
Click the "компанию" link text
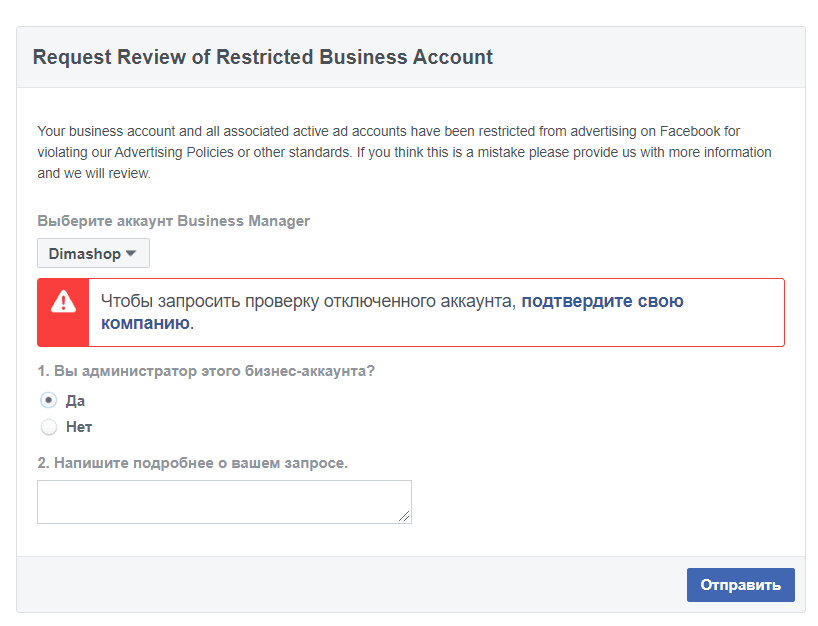point(146,323)
